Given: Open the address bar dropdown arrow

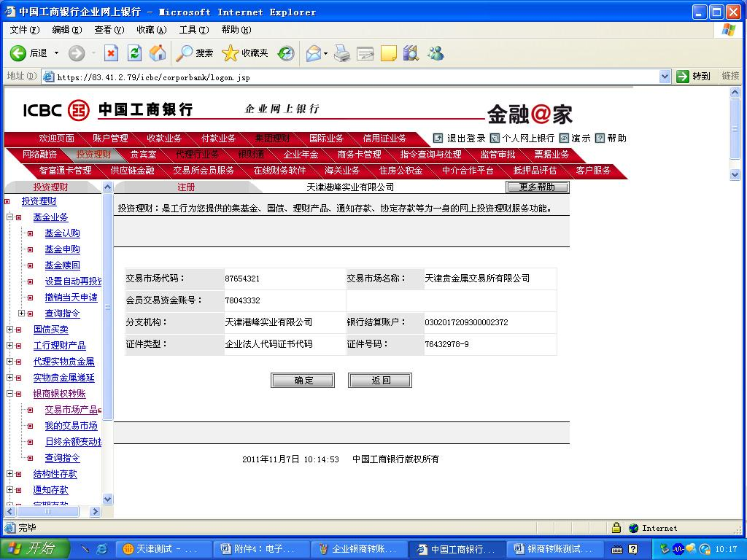Looking at the screenshot, I should click(665, 76).
